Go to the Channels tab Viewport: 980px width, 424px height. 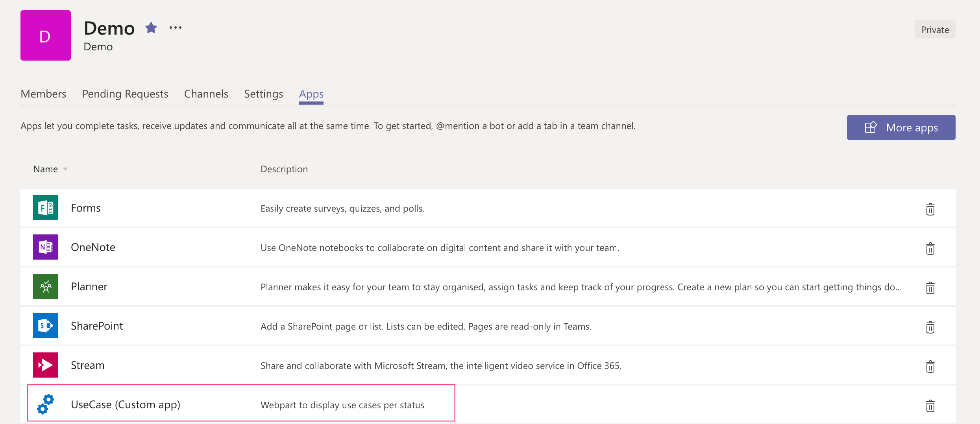pos(206,94)
